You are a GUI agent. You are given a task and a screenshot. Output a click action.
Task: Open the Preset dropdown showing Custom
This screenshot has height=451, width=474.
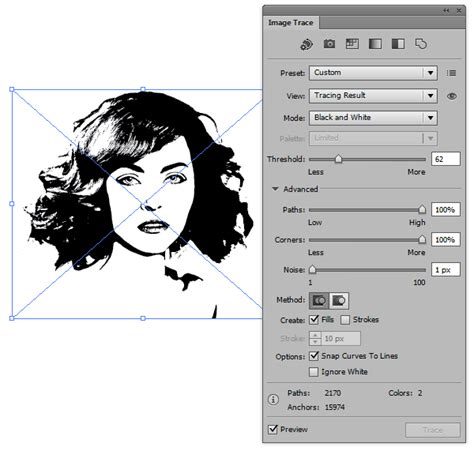pos(373,73)
